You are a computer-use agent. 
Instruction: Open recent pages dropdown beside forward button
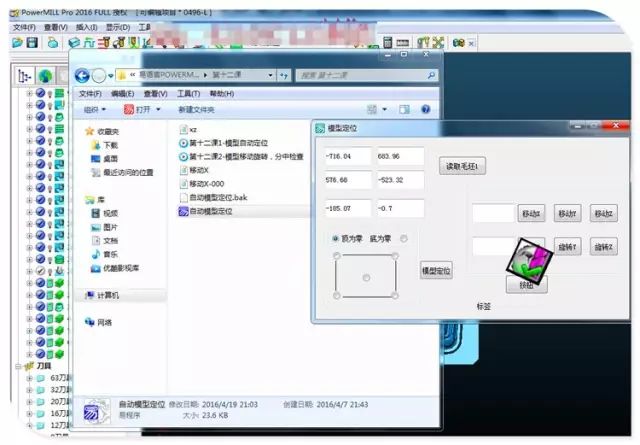(x=111, y=76)
